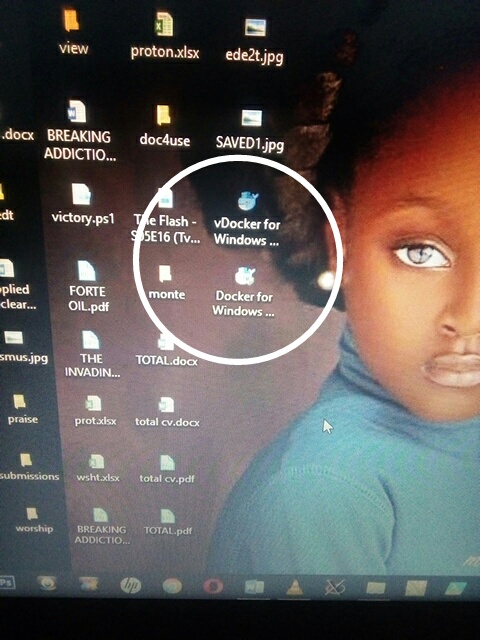Select the ede2t.jpg image icon
This screenshot has height=640, width=480.
(255, 41)
